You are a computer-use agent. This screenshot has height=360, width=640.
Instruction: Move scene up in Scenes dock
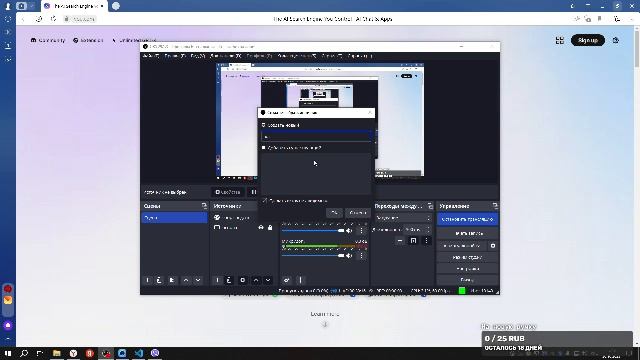tap(186, 280)
